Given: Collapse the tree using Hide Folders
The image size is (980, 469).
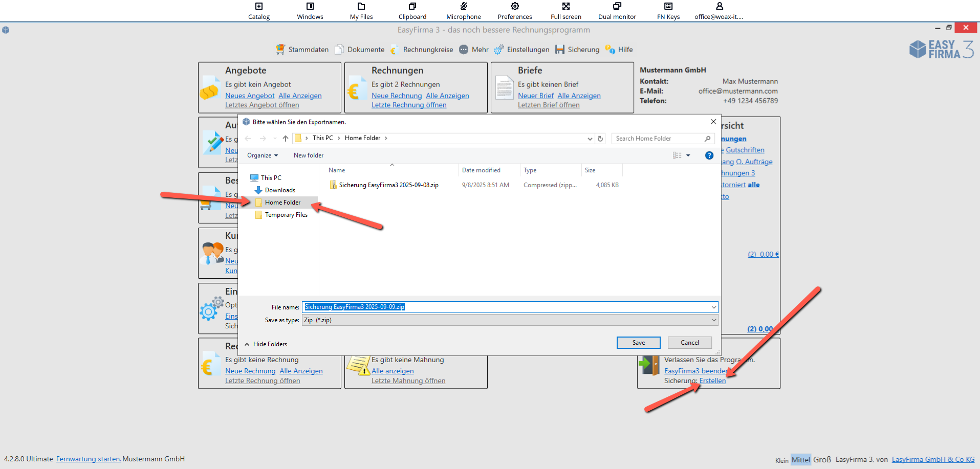Looking at the screenshot, I should point(266,344).
